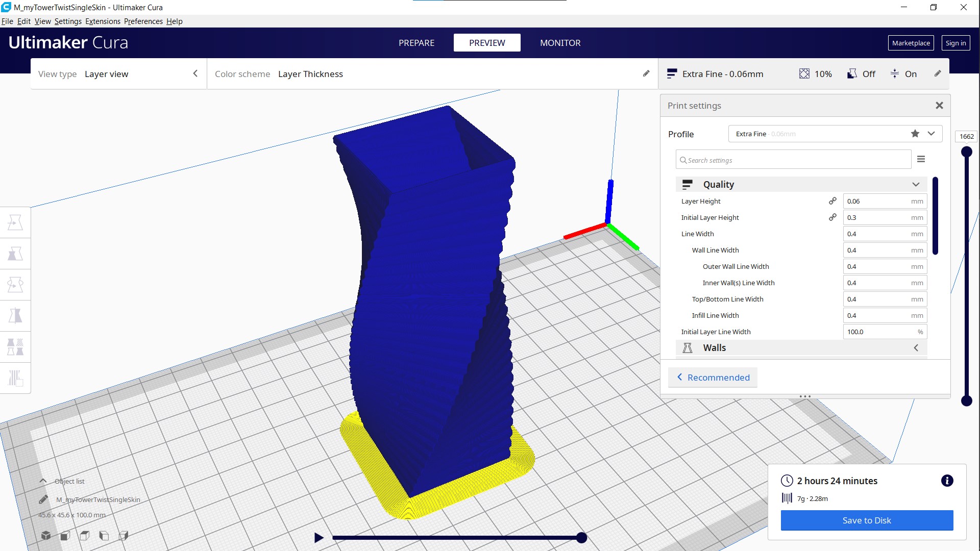The image size is (980, 551).
Task: Open the Edit menu
Action: click(24, 21)
